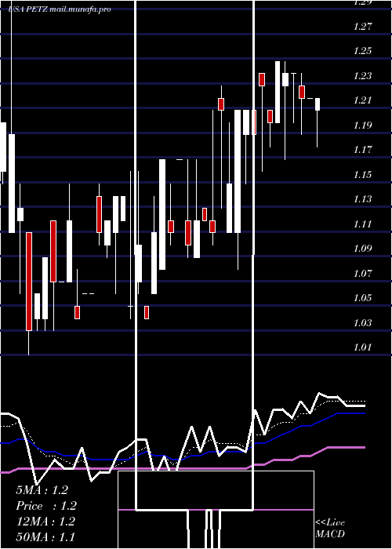Image resolution: width=392 pixels, height=549 pixels.
Task: Click the 1.19 price axis label
Action: point(362,125)
